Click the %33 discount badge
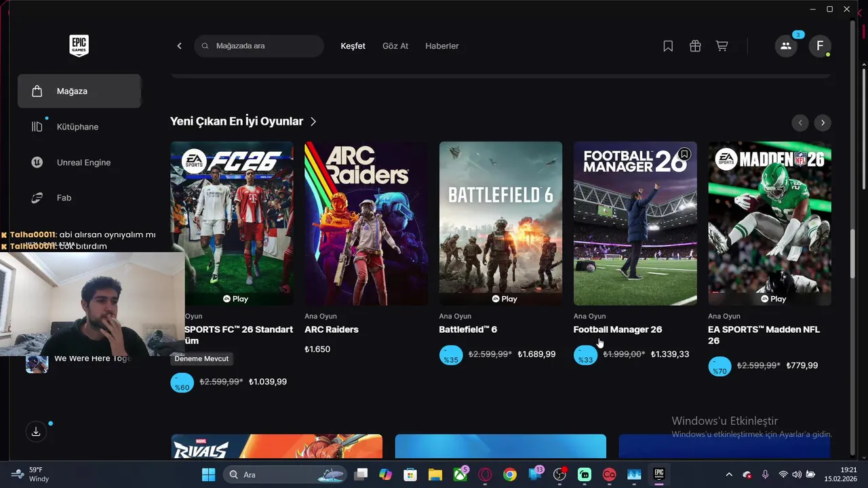 coord(585,357)
